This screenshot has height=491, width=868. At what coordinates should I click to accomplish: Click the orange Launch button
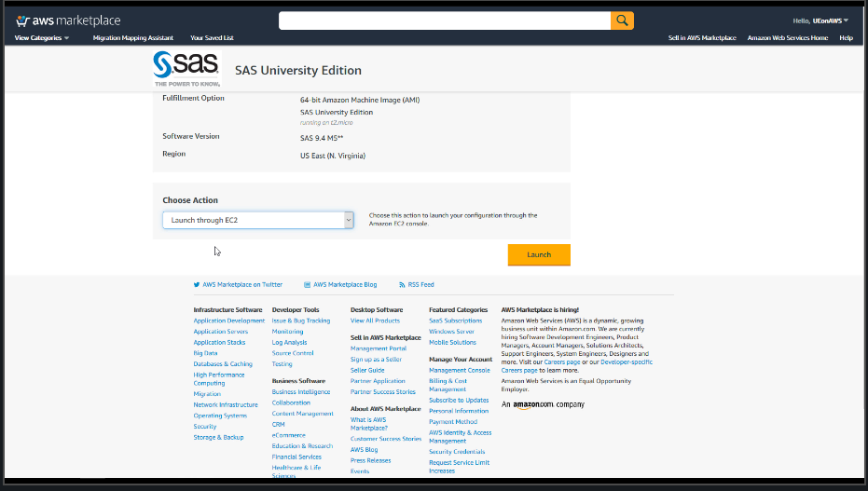(539, 254)
